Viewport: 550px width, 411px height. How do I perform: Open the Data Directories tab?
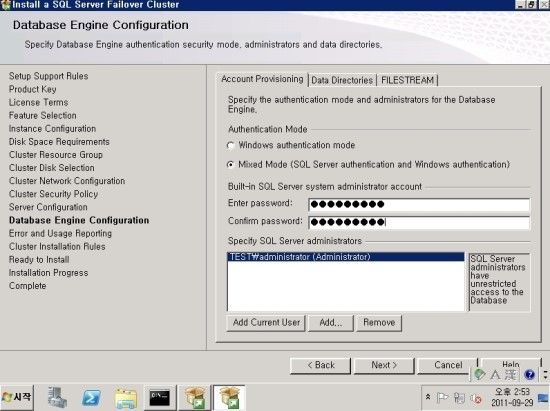[342, 80]
